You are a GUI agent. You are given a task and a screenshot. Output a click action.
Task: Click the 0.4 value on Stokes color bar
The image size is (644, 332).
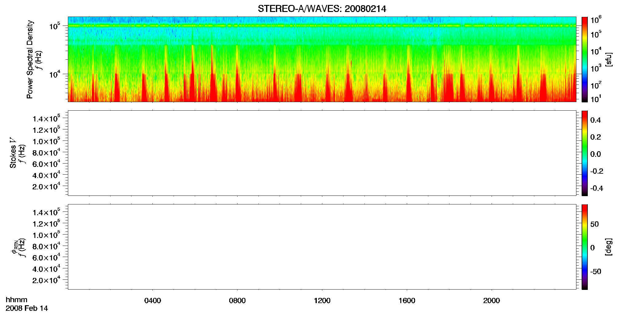click(595, 120)
